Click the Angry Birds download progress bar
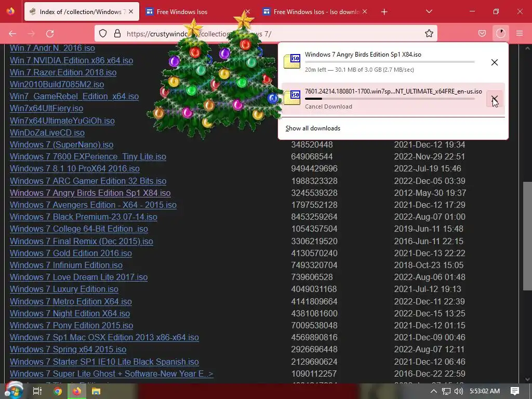532x399 pixels. point(390,62)
